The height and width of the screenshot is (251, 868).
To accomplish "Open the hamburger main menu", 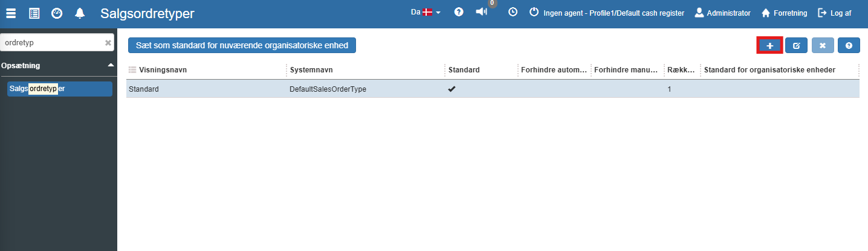I will click(x=11, y=13).
